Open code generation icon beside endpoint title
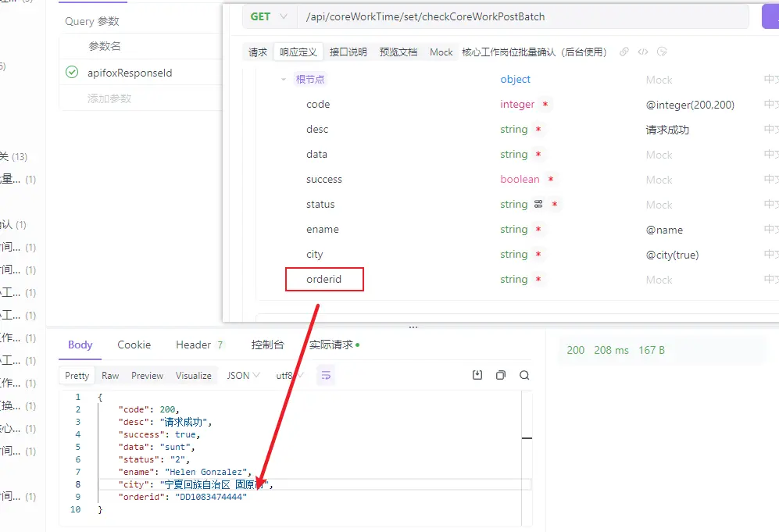 [x=643, y=52]
